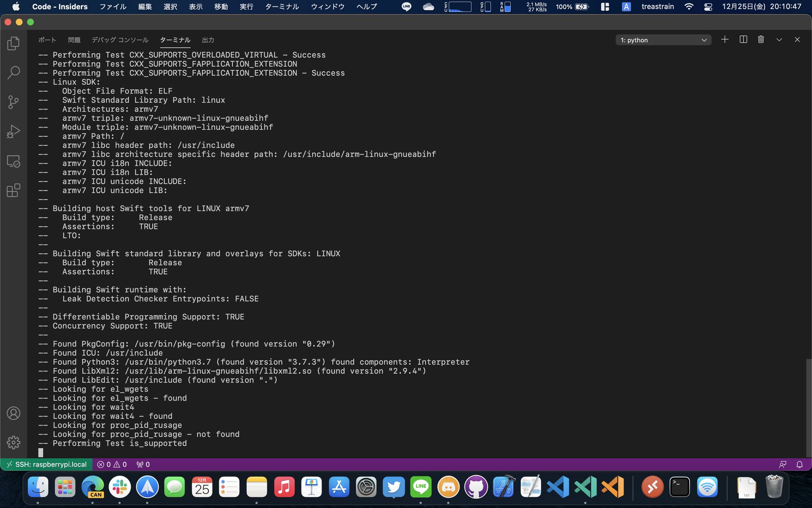Split the terminal panel
The width and height of the screenshot is (812, 508).
(x=743, y=40)
